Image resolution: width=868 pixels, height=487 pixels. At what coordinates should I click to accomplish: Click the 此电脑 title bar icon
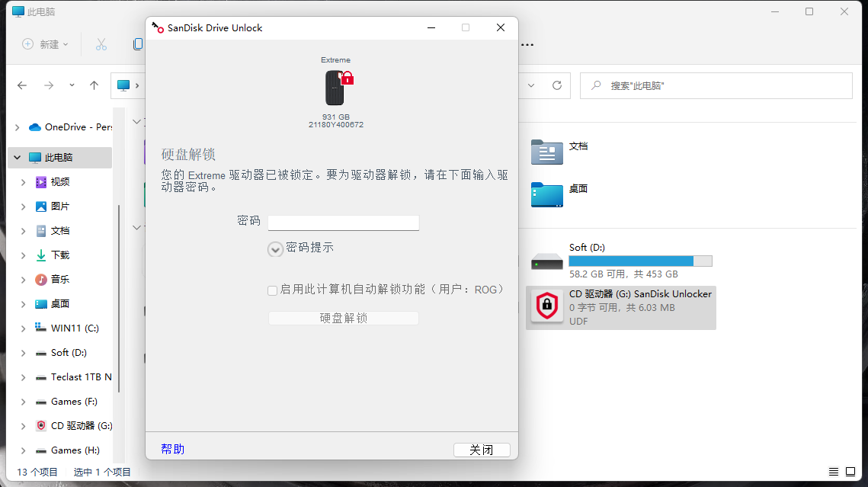[x=18, y=11]
